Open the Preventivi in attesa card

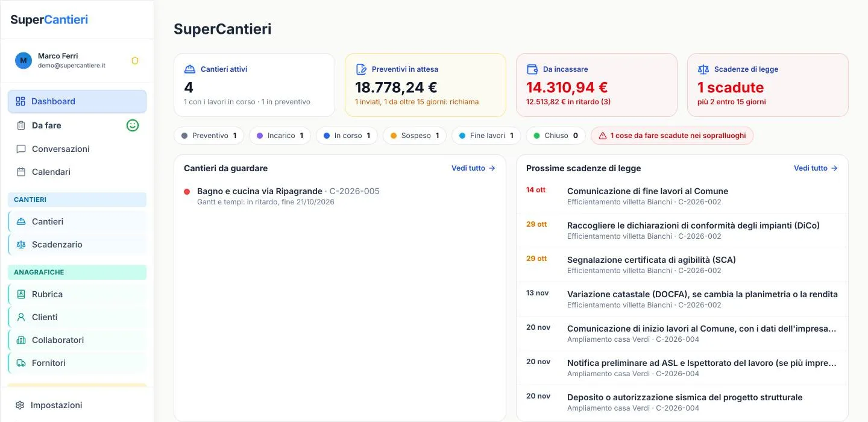tap(426, 85)
